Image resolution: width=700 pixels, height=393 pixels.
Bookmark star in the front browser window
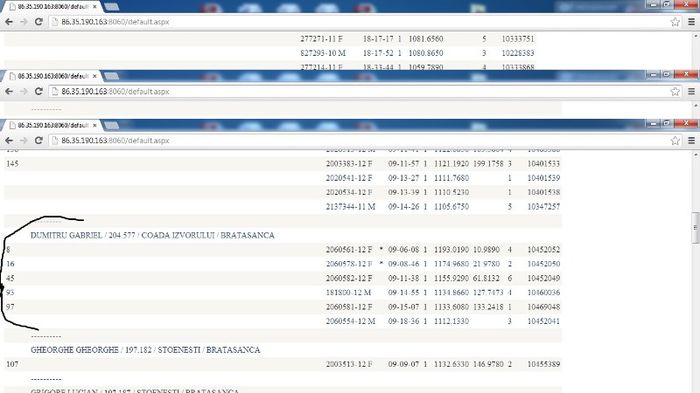click(675, 141)
